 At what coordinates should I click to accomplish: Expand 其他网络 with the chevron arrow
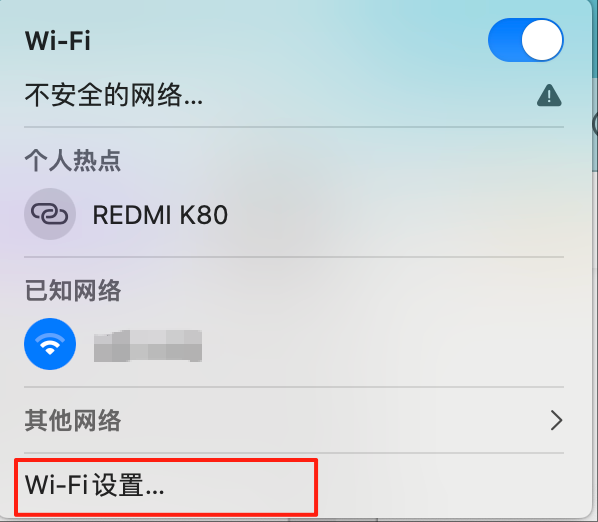(556, 421)
